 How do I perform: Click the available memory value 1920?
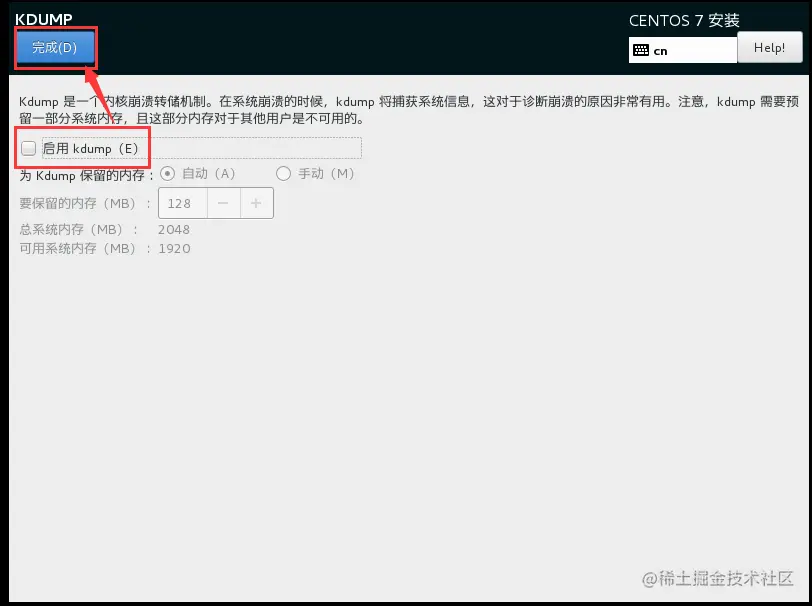pos(175,249)
